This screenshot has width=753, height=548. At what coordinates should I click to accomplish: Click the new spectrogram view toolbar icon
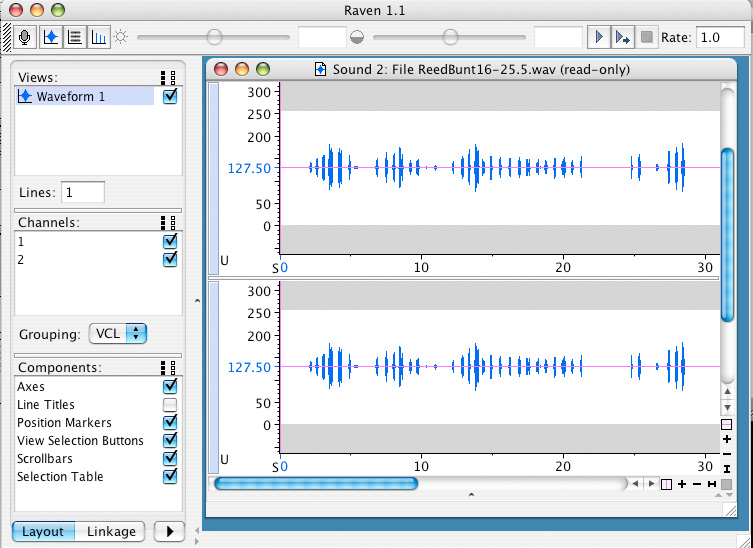pos(74,37)
